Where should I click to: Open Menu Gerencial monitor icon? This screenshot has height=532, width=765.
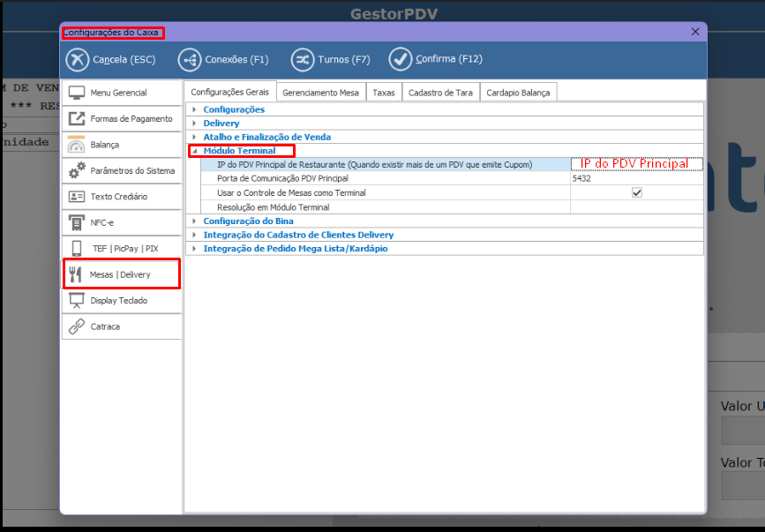pos(77,93)
